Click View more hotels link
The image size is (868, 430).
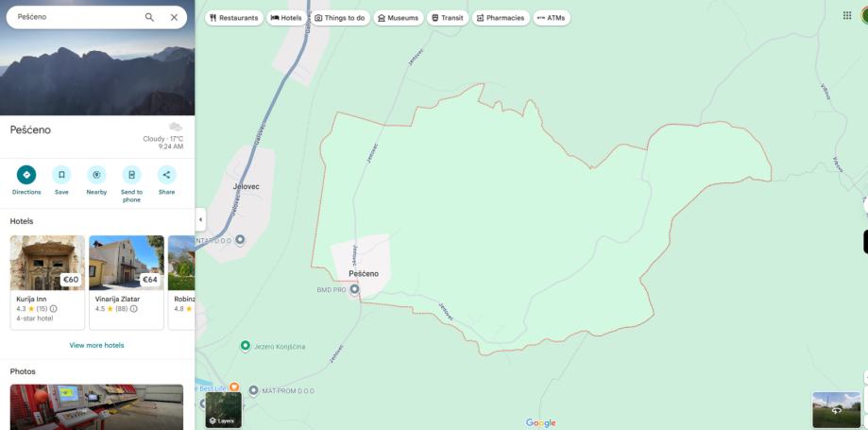(x=96, y=345)
